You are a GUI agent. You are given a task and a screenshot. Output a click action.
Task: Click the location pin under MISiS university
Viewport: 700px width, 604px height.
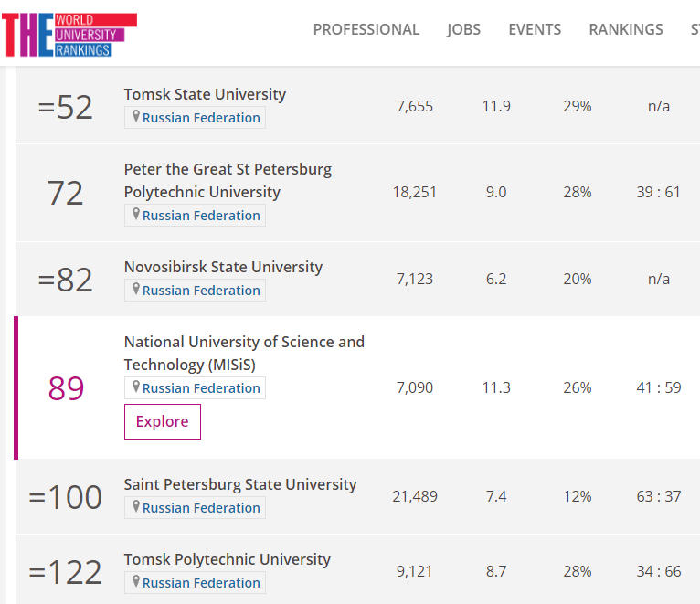pyautogui.click(x=136, y=387)
